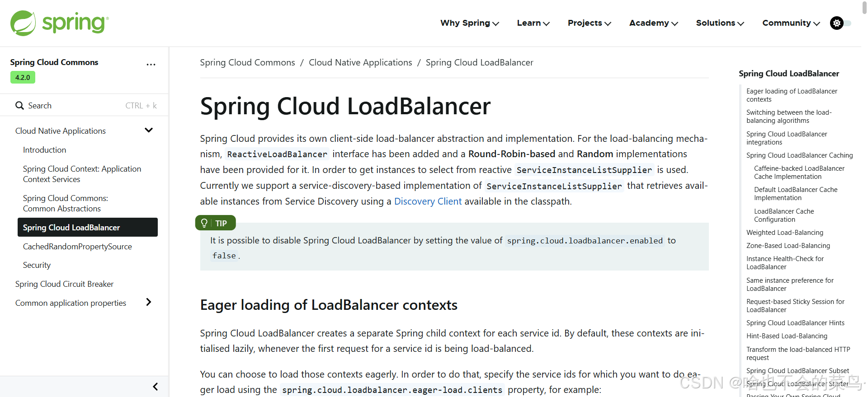Jump to Zone-Based Load-Balancing section
The width and height of the screenshot is (868, 397).
(788, 246)
